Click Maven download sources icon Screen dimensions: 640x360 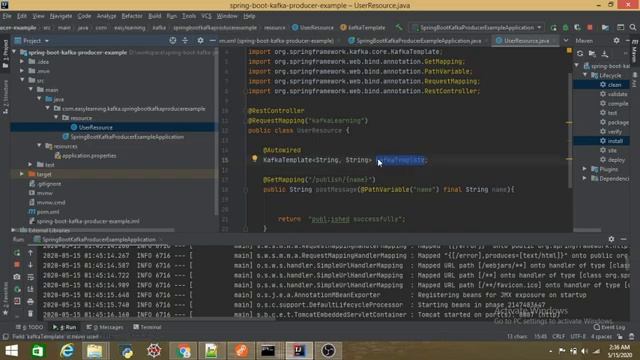pos(605,53)
